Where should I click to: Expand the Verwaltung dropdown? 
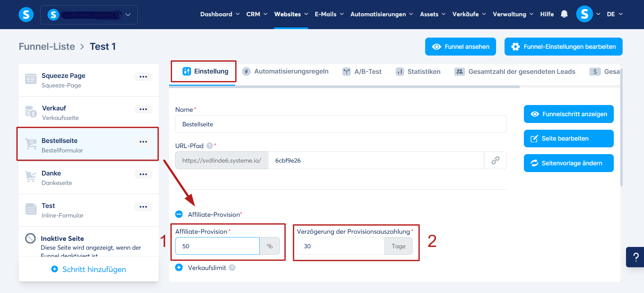coord(513,14)
